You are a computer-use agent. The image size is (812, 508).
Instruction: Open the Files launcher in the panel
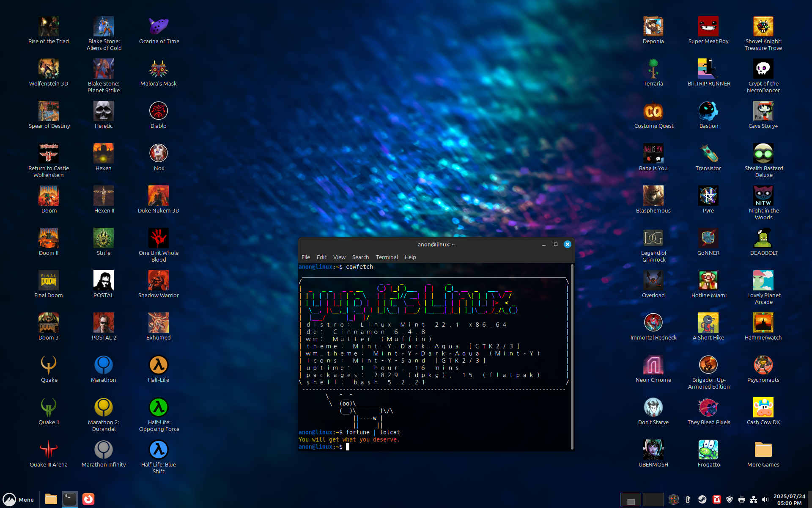51,499
